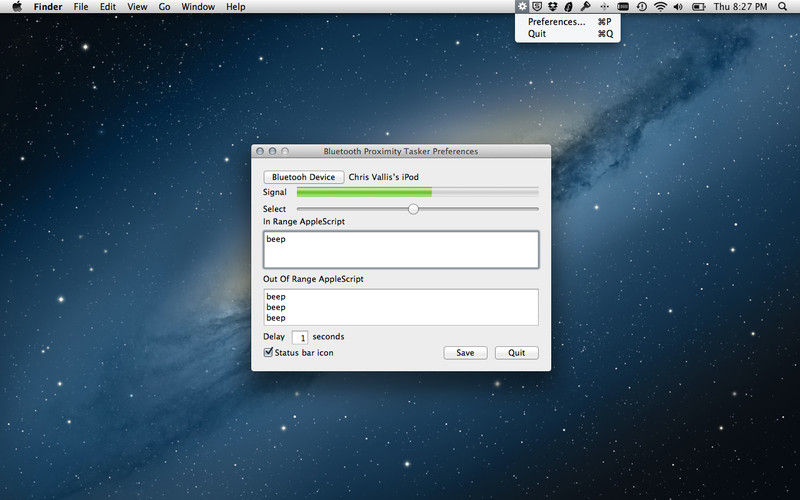Choose Preferences… from status menu
The height and width of the screenshot is (500, 800).
point(568,21)
